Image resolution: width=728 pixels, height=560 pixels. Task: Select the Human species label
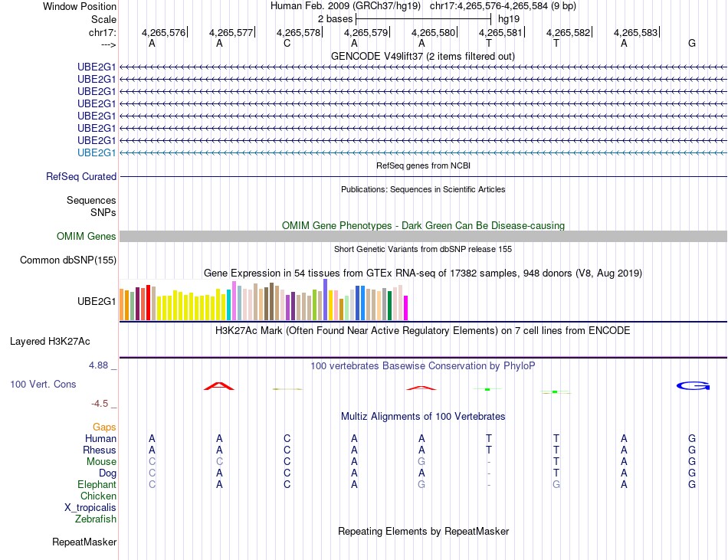tap(100, 438)
